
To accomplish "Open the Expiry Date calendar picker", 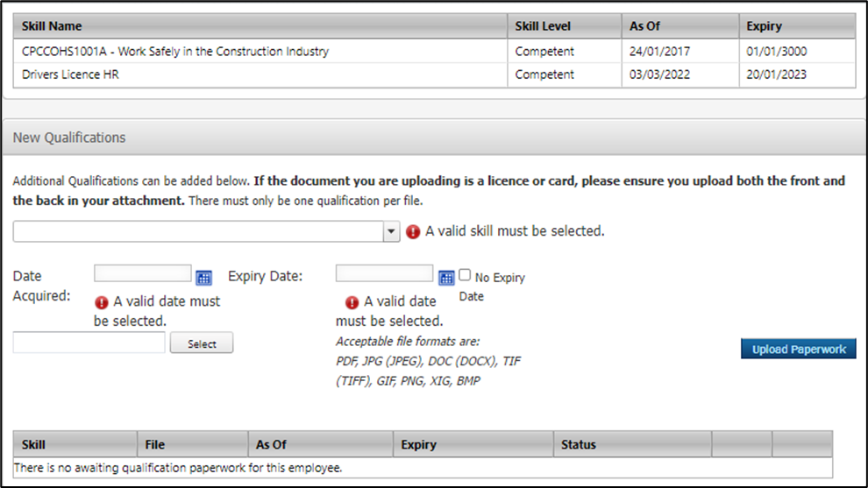I will (x=446, y=278).
